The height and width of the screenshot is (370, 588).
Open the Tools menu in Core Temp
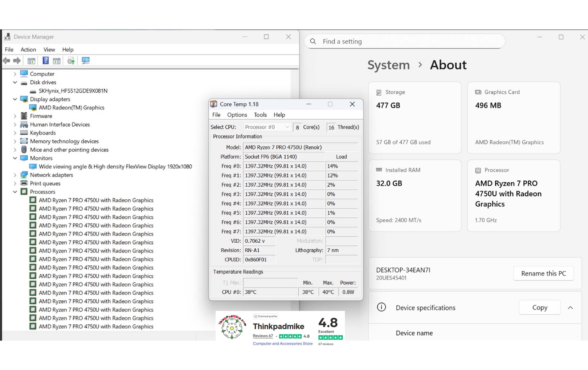260,115
